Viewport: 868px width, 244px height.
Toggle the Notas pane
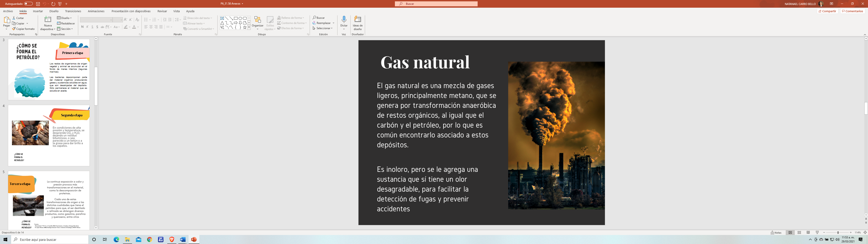click(776, 232)
